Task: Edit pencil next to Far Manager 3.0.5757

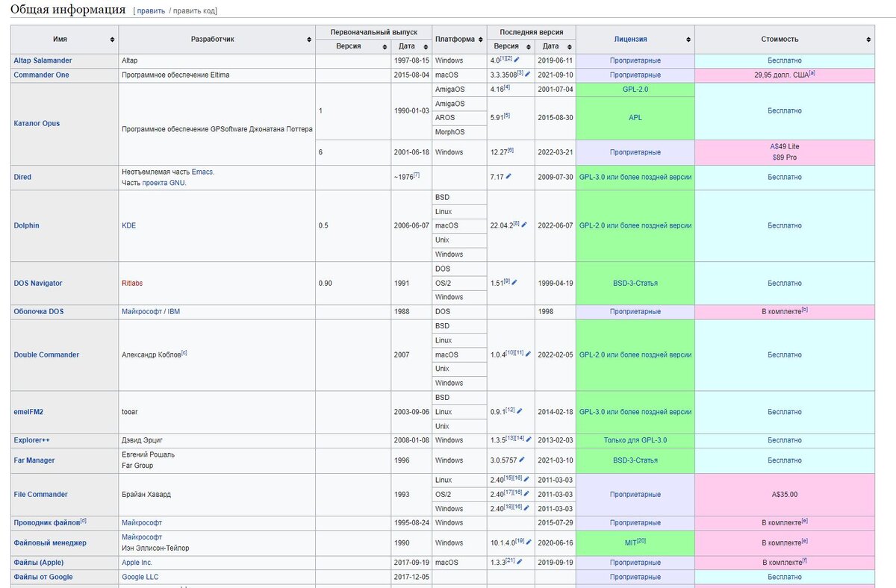Action: [522, 460]
